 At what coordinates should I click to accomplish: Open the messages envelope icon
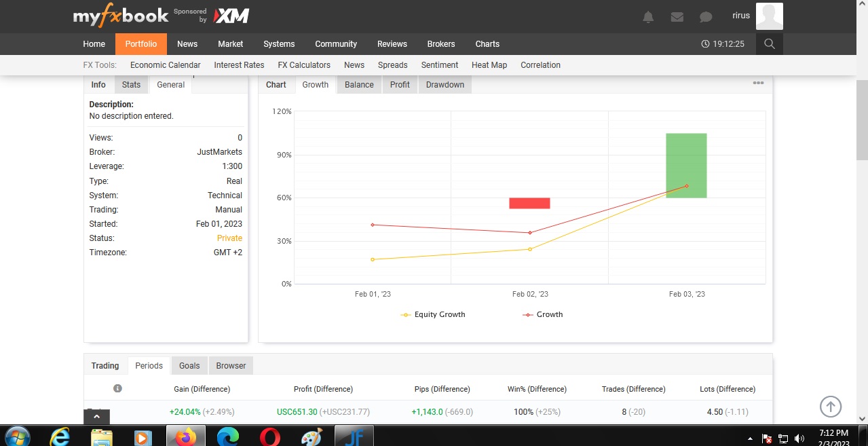[x=677, y=17]
